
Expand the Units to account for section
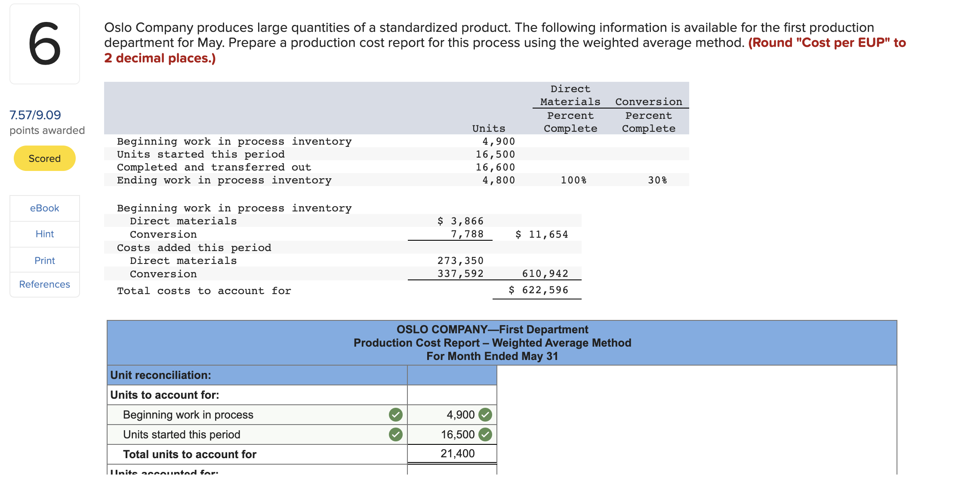click(x=165, y=394)
